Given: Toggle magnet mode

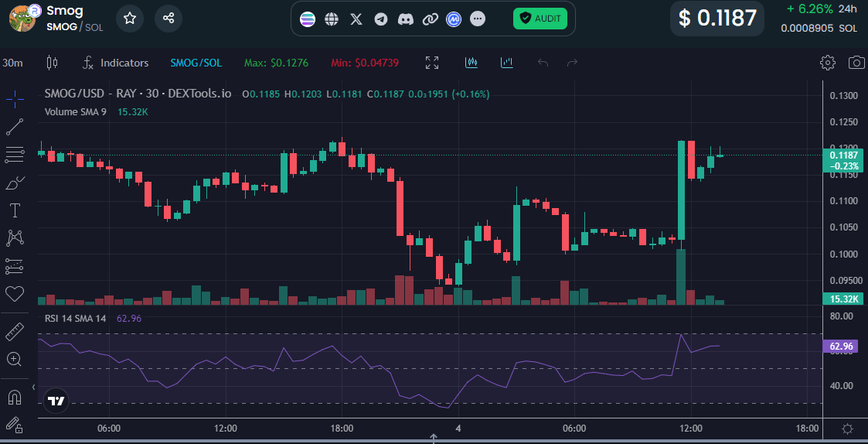Looking at the screenshot, I should 15,397.
